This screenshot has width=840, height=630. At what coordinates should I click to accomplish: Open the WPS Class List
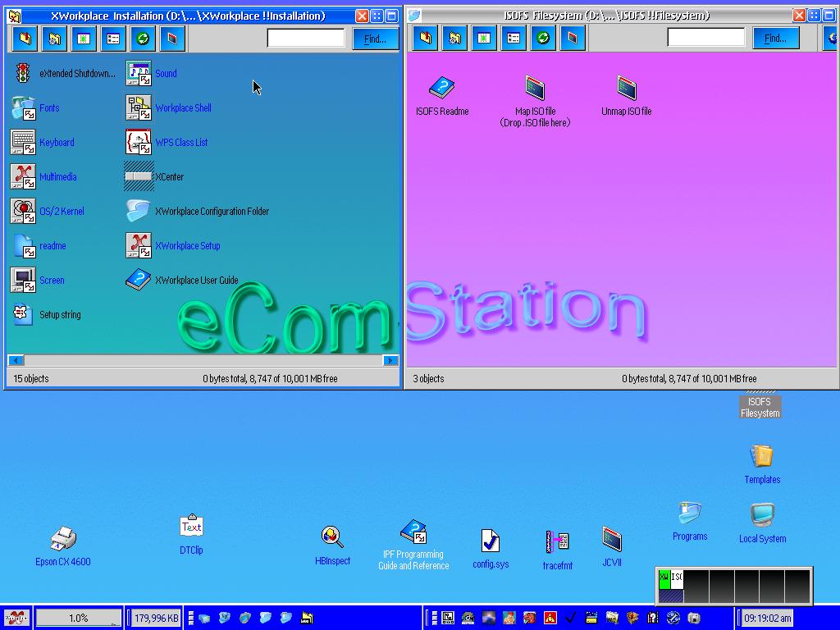point(139,143)
